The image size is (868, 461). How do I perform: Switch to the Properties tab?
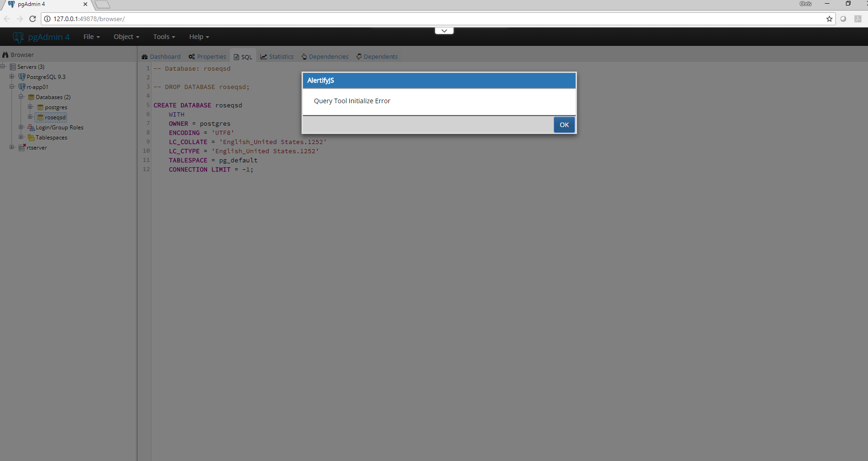(x=207, y=57)
